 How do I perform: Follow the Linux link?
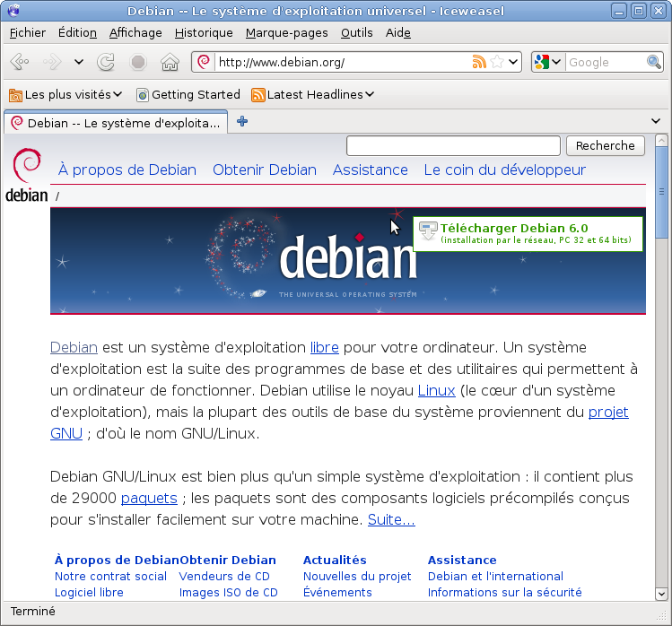tap(436, 391)
